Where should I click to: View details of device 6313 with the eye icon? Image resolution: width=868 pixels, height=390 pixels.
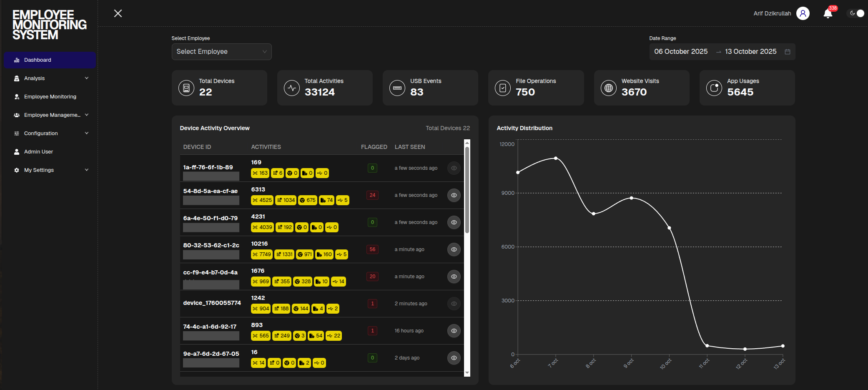pyautogui.click(x=454, y=195)
